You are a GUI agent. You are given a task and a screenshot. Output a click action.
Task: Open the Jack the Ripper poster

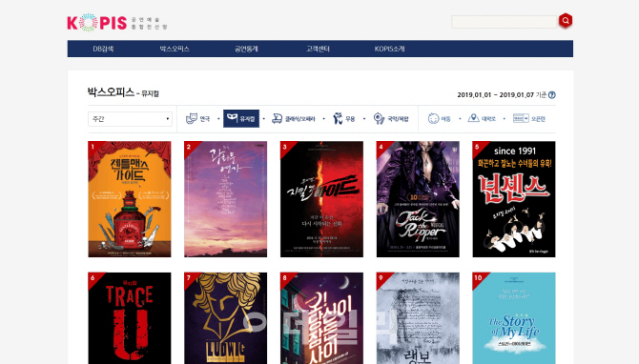coord(418,199)
